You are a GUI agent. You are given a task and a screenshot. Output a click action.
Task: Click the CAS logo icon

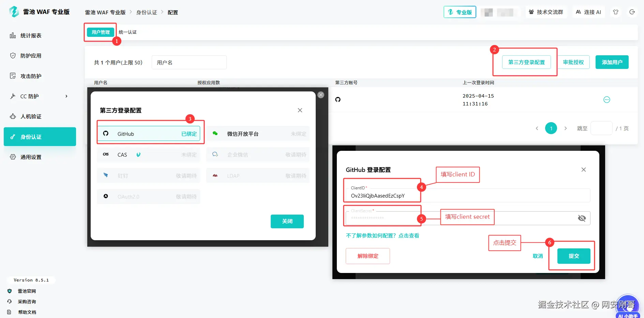point(106,154)
